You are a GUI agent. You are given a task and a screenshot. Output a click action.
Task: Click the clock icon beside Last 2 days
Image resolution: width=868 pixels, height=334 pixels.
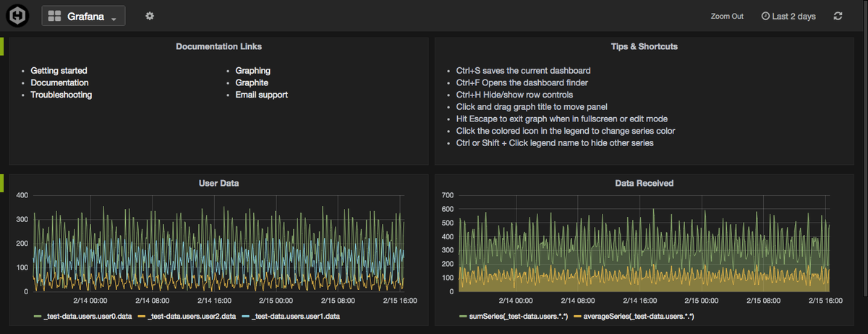(765, 16)
